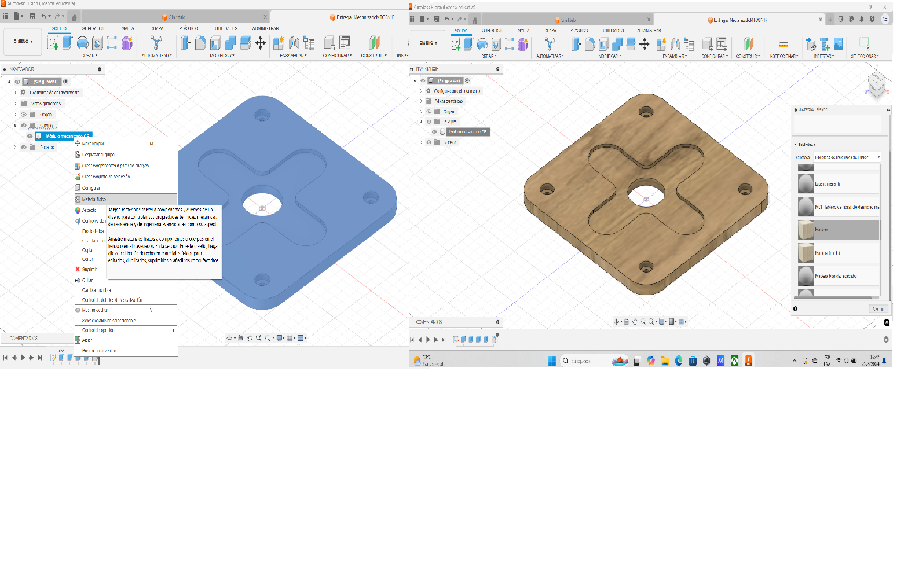Select Extrude tool in right window

point(468,44)
